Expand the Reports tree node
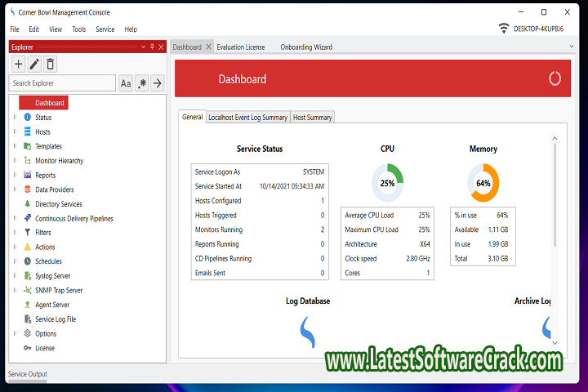Viewport: 588px width, 392px height. tap(14, 176)
